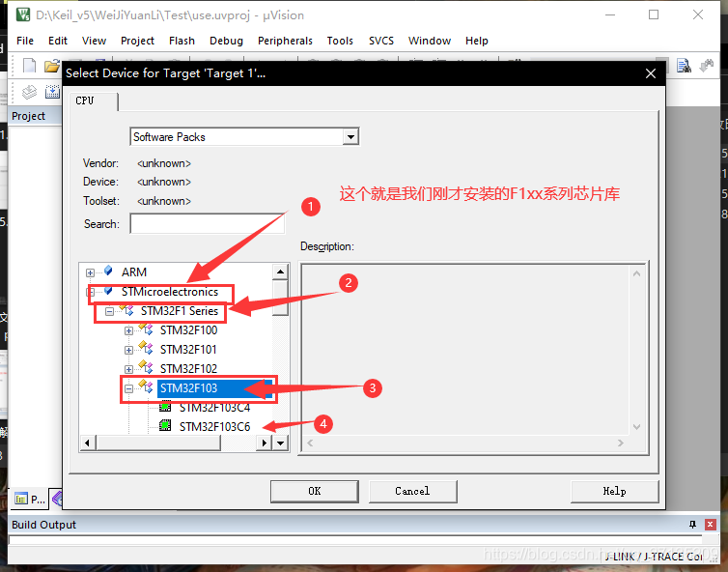Viewport: 728px width, 572px height.
Task: Open the SVCS menu
Action: [x=381, y=41]
